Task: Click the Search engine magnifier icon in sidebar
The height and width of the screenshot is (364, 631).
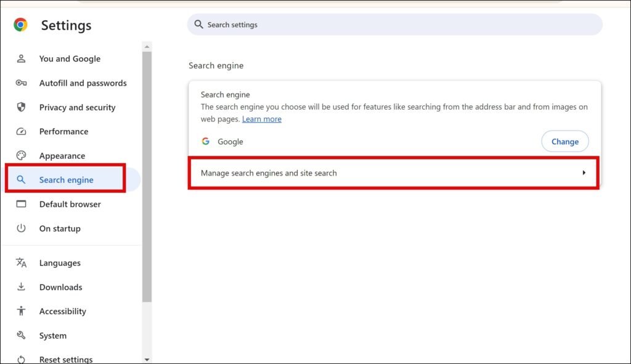Action: coord(21,180)
